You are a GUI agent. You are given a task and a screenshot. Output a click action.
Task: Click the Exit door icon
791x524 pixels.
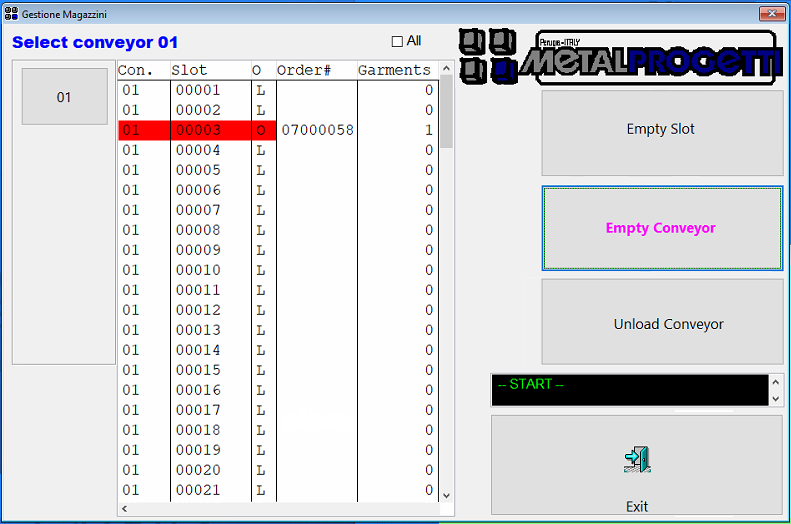636,459
